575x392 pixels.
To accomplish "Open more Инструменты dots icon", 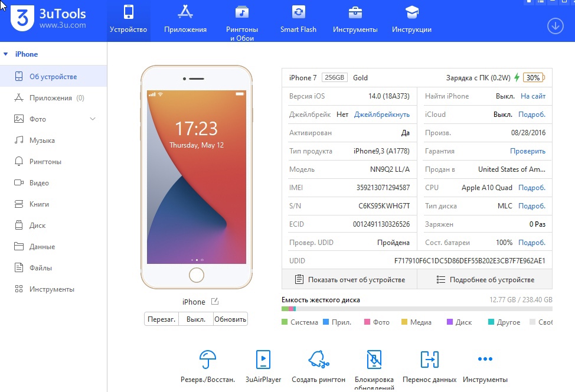I will tap(485, 359).
